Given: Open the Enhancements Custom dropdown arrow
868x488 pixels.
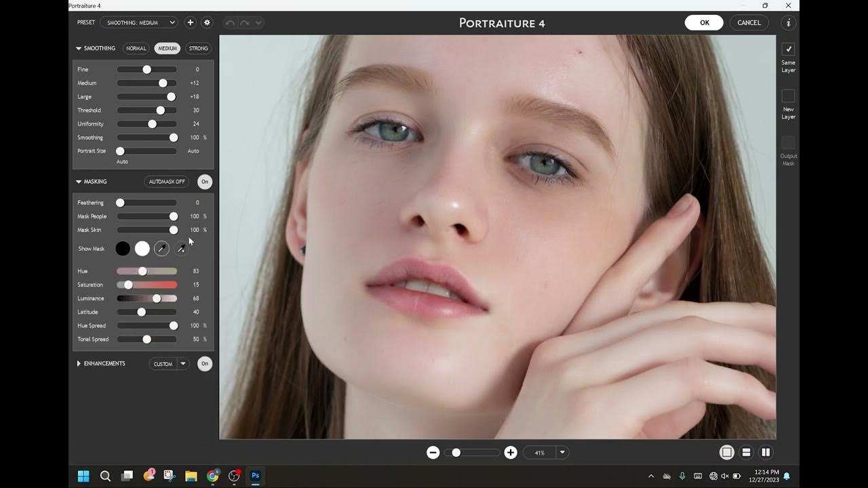Looking at the screenshot, I should [183, 364].
